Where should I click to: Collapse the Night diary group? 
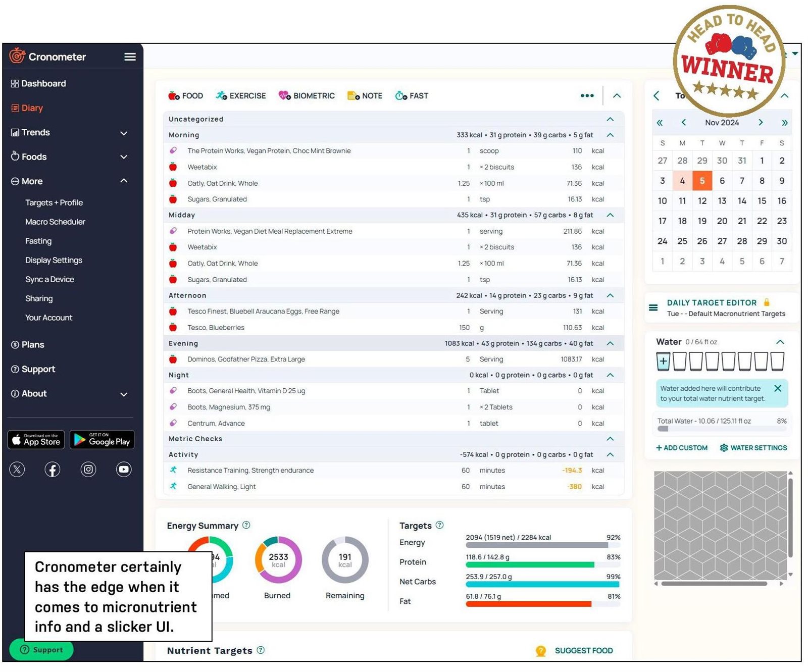tap(610, 375)
